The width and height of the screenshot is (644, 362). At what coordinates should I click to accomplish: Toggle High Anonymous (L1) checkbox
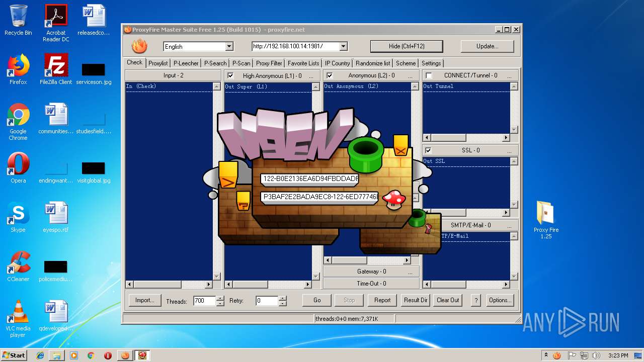click(x=230, y=75)
